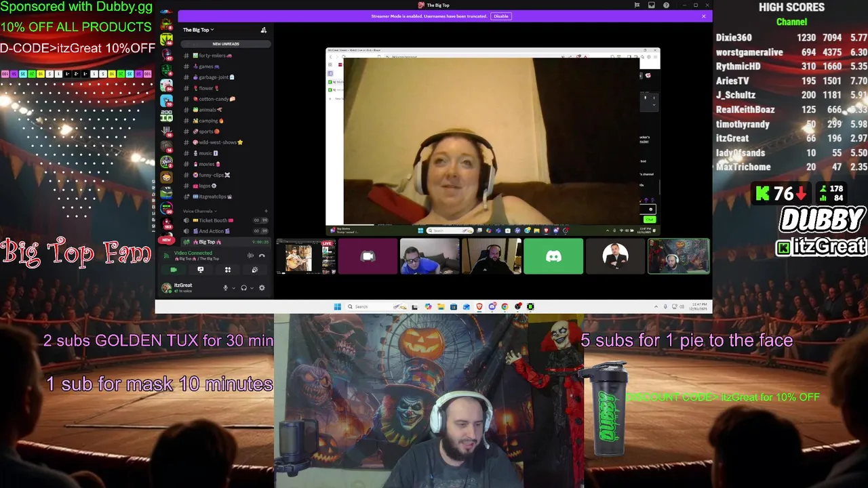Open the legos channel
This screenshot has height=488, width=868.
point(226,186)
